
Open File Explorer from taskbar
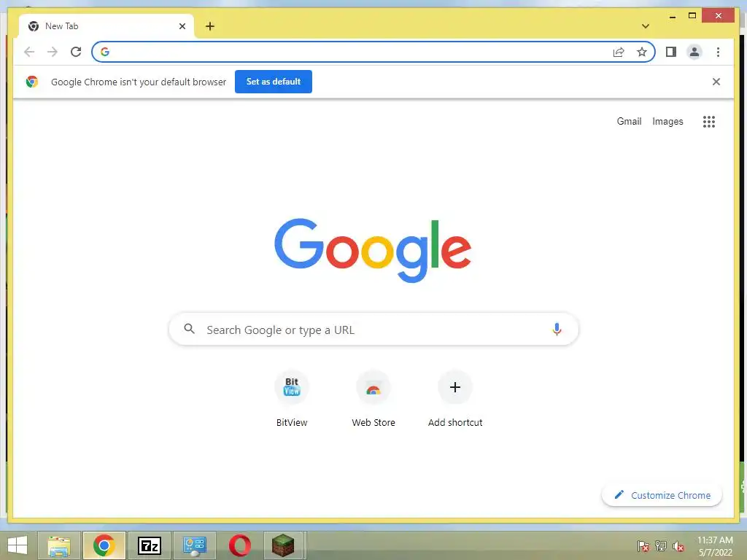pos(59,545)
